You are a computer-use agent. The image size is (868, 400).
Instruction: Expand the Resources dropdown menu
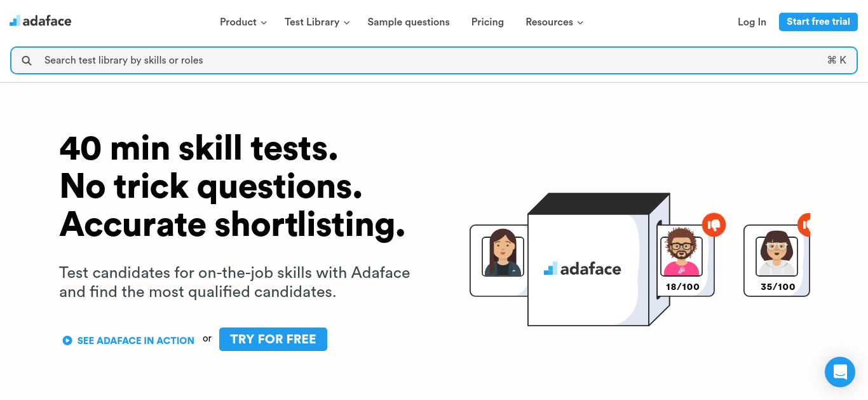coord(554,22)
